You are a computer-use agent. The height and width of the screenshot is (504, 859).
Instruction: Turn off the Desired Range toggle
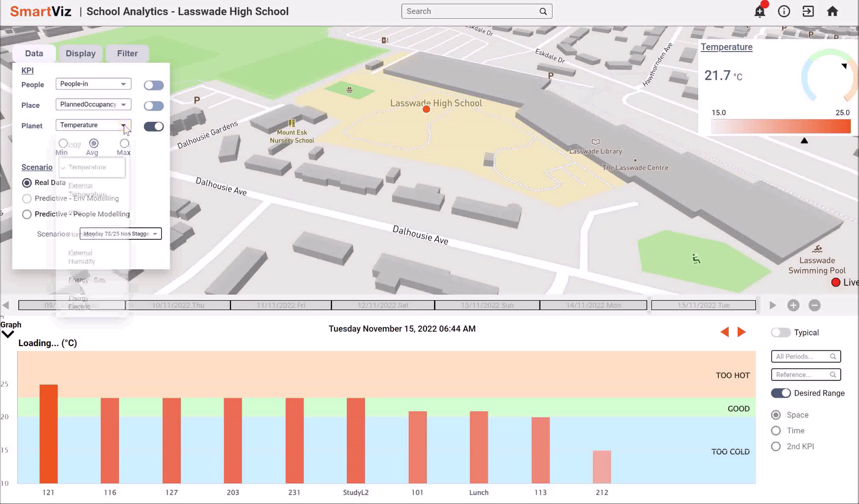pyautogui.click(x=780, y=393)
